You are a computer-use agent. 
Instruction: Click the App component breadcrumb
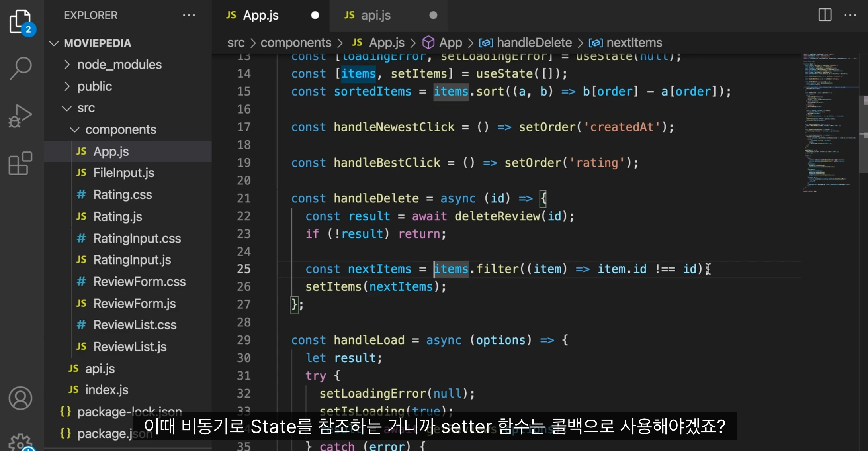[443, 43]
